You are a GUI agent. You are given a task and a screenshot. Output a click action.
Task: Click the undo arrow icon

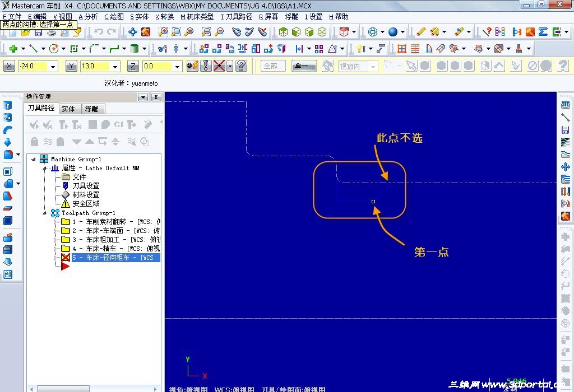tap(99, 32)
